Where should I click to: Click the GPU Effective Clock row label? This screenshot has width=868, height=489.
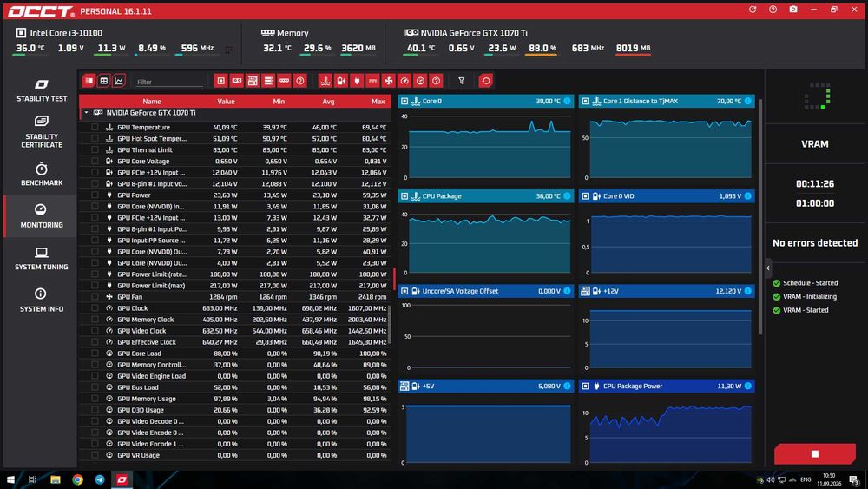[146, 341]
